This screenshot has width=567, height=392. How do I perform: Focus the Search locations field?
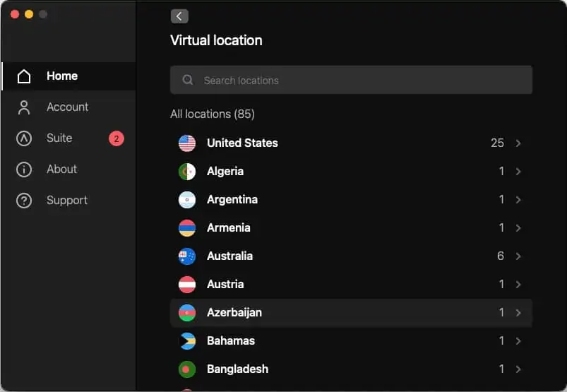[x=351, y=80]
